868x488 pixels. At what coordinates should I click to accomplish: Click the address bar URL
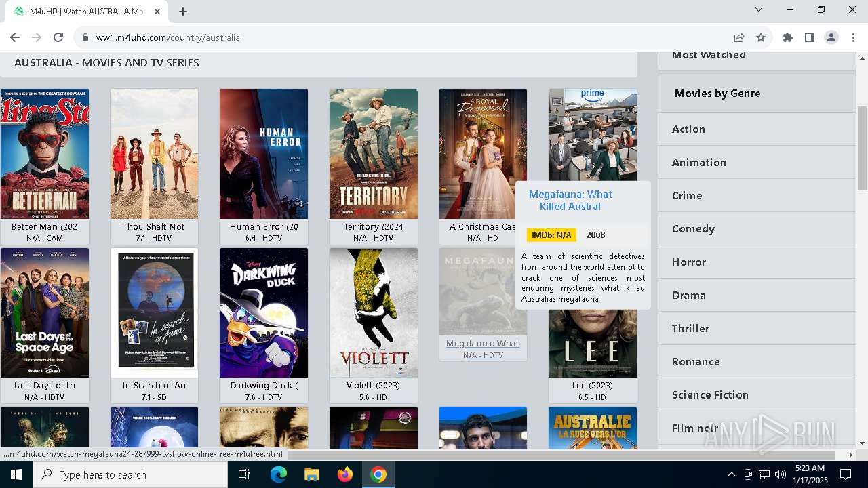(168, 37)
